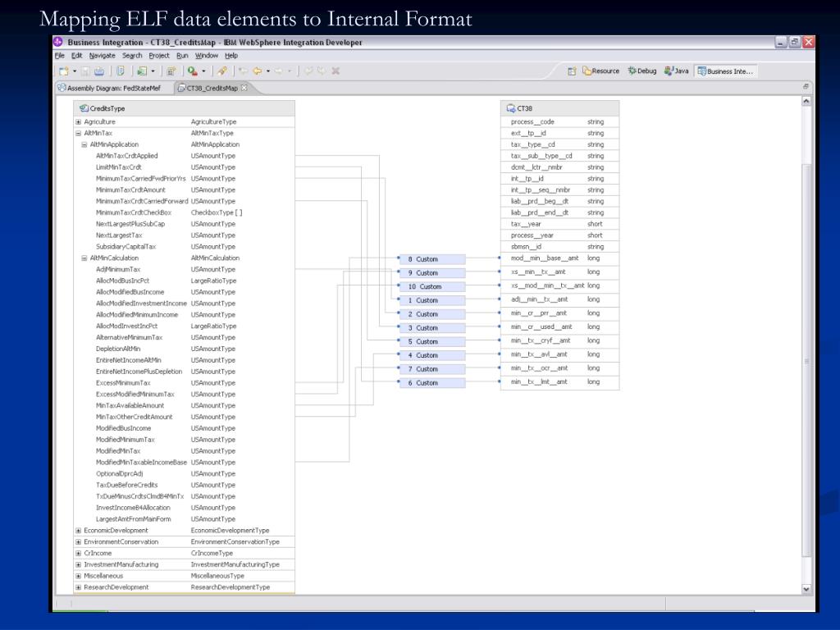The image size is (840, 630).
Task: Open the Window menu
Action: tap(206, 55)
